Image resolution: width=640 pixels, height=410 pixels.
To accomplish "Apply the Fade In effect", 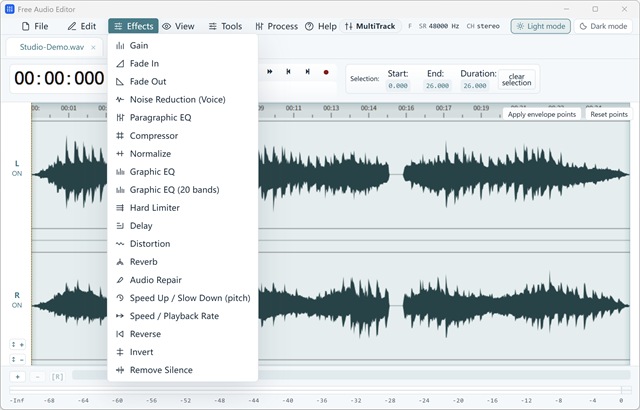I will click(182, 64).
